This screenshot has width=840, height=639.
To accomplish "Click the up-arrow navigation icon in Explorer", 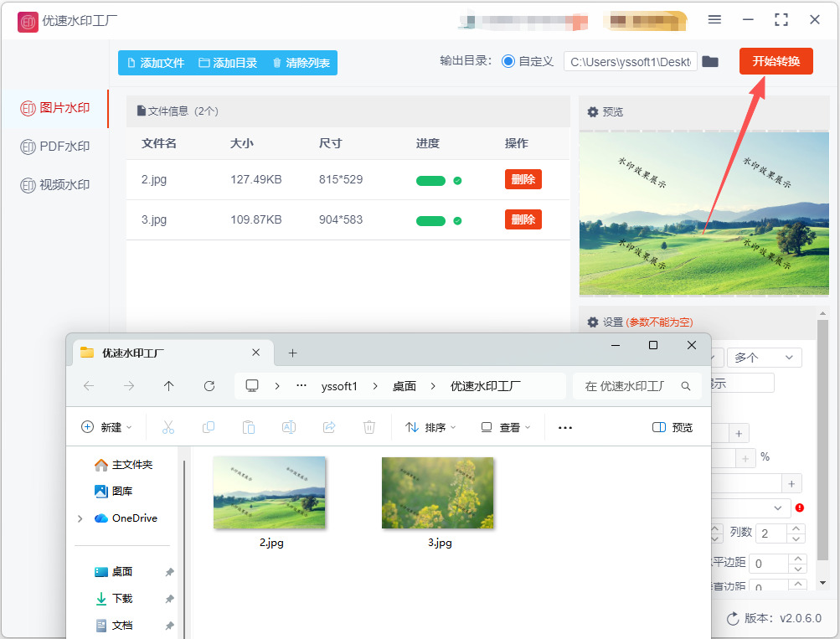I will point(169,386).
